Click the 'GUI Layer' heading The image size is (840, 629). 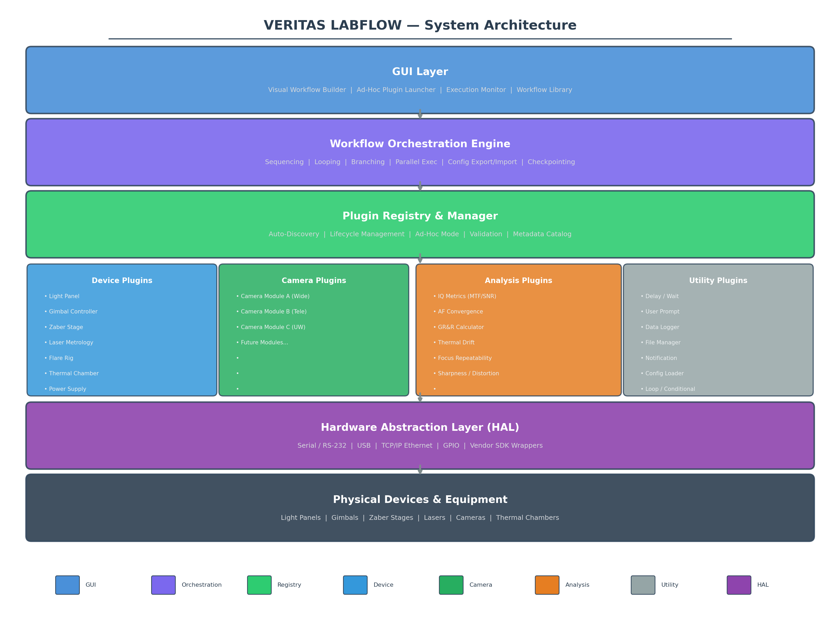tap(420, 71)
